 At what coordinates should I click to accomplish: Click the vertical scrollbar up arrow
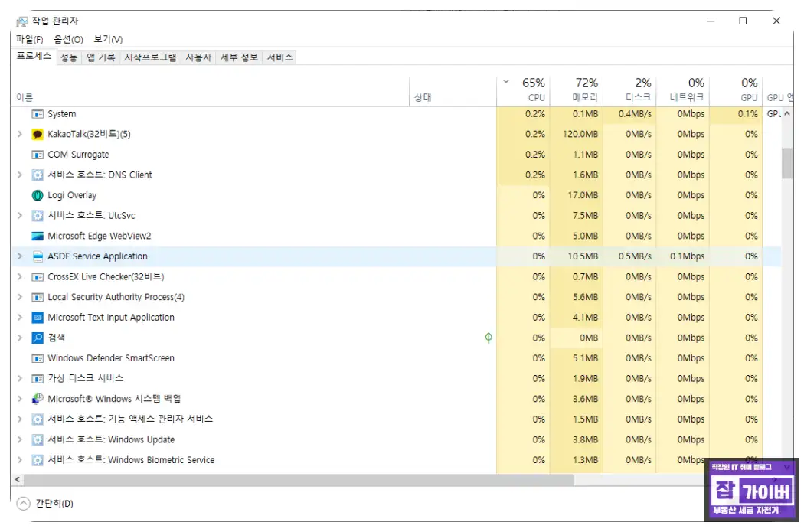coord(787,114)
